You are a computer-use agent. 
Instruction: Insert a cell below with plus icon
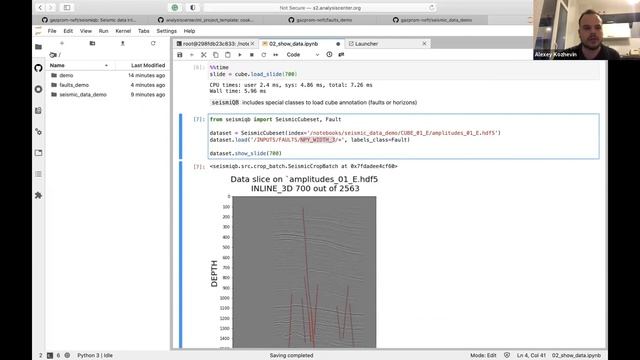point(191,55)
